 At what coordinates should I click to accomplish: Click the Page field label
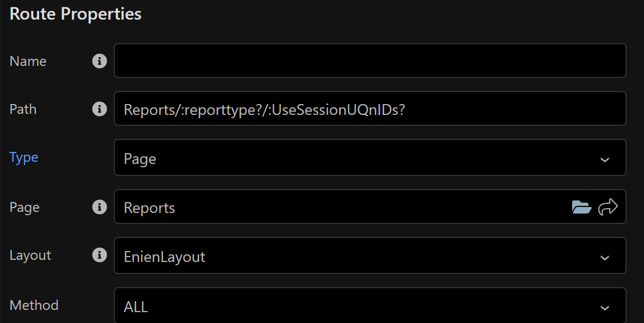tap(24, 207)
